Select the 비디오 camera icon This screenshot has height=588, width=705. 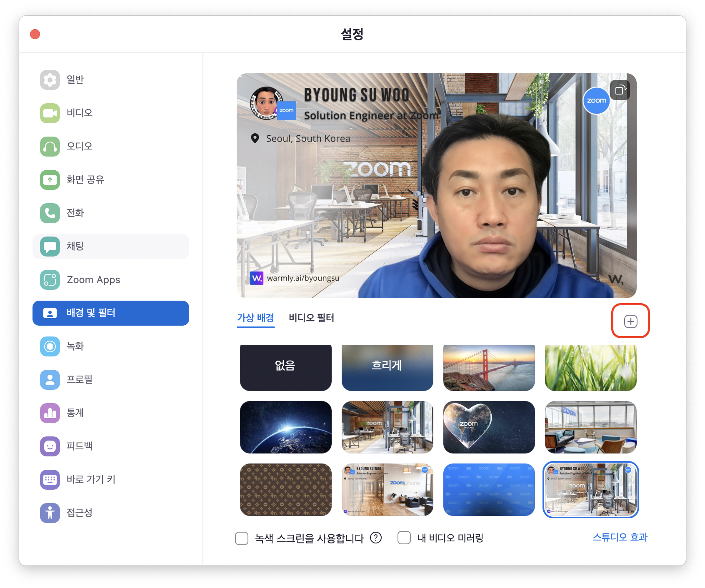(x=50, y=113)
